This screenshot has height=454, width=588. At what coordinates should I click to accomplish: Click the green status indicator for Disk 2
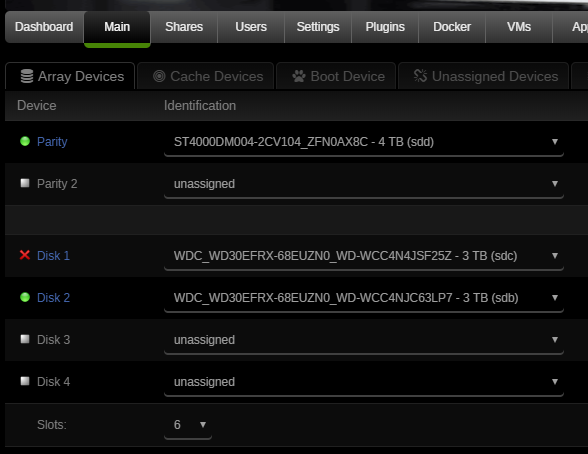point(25,297)
